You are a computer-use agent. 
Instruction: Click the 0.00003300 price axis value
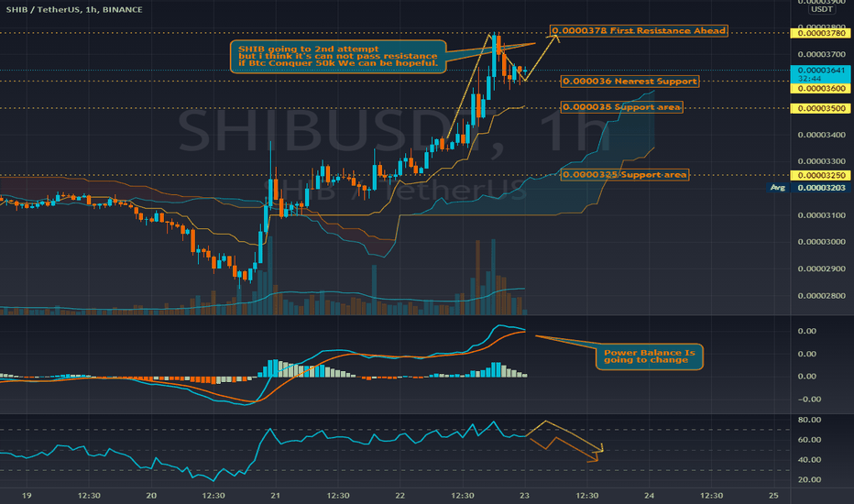tap(821, 161)
